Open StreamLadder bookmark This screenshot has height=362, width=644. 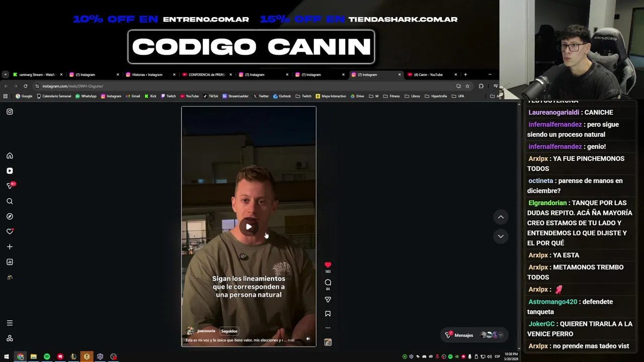click(235, 96)
